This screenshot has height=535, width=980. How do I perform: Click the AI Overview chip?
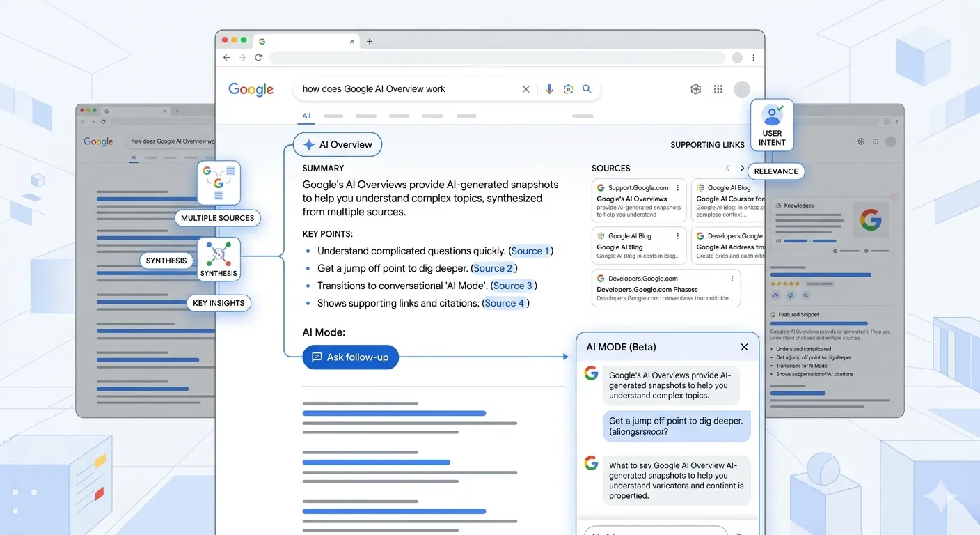coord(338,145)
